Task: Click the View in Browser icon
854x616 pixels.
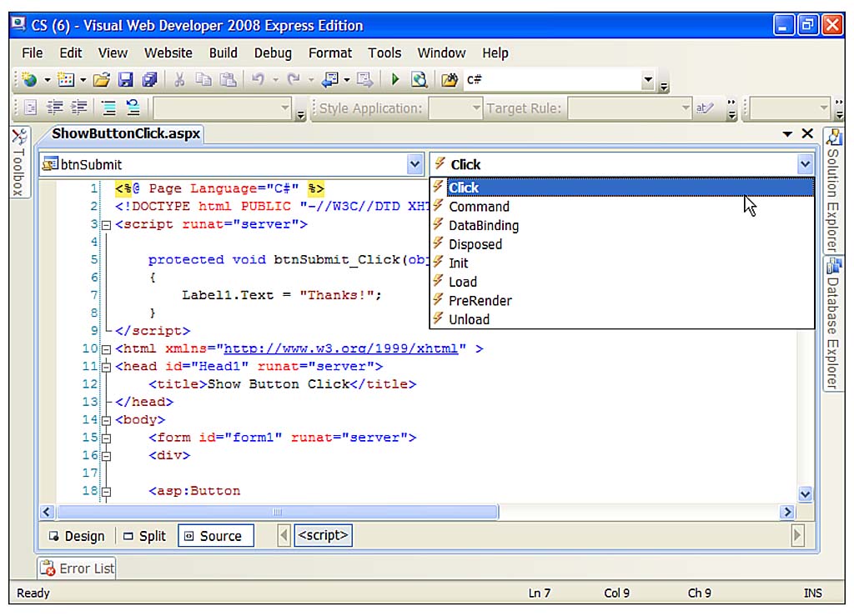Action: 419,80
